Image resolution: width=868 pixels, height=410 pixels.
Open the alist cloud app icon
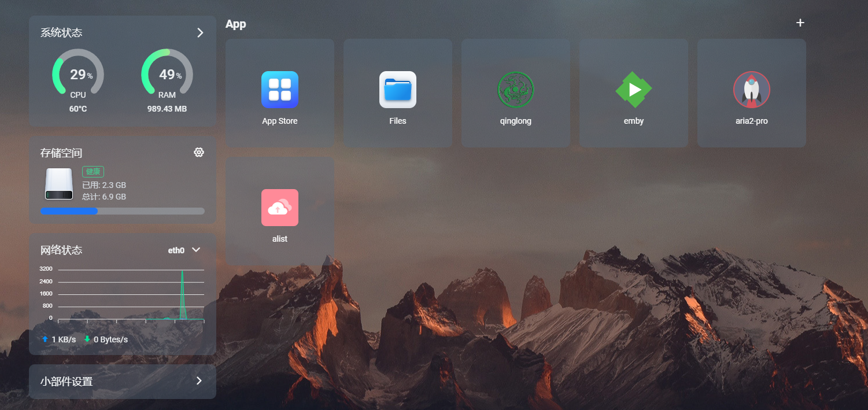click(x=279, y=208)
